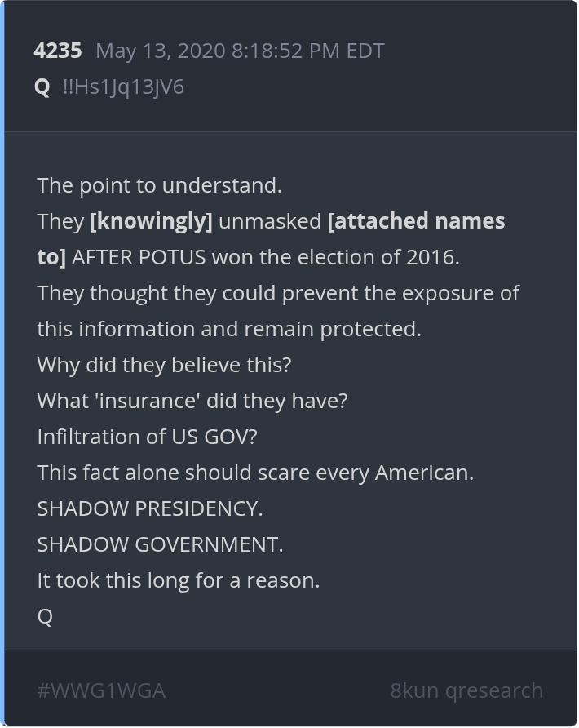
Task: Click 'It took this long for a reason.'
Action: tap(178, 580)
